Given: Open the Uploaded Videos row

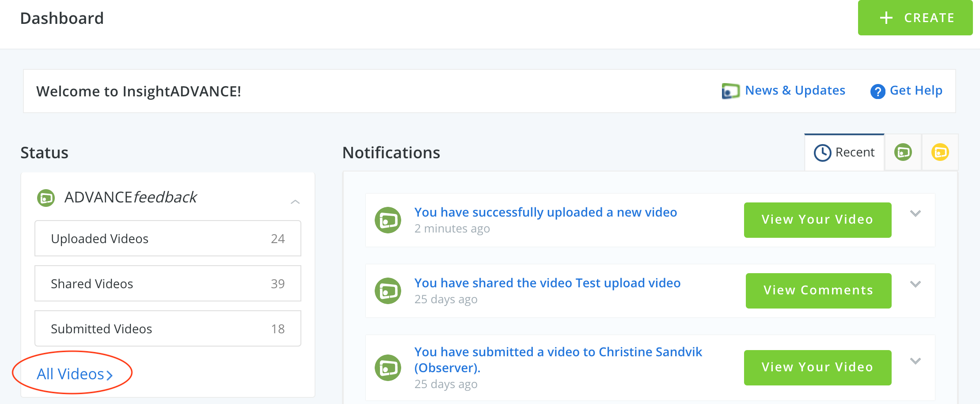Looking at the screenshot, I should pyautogui.click(x=168, y=239).
